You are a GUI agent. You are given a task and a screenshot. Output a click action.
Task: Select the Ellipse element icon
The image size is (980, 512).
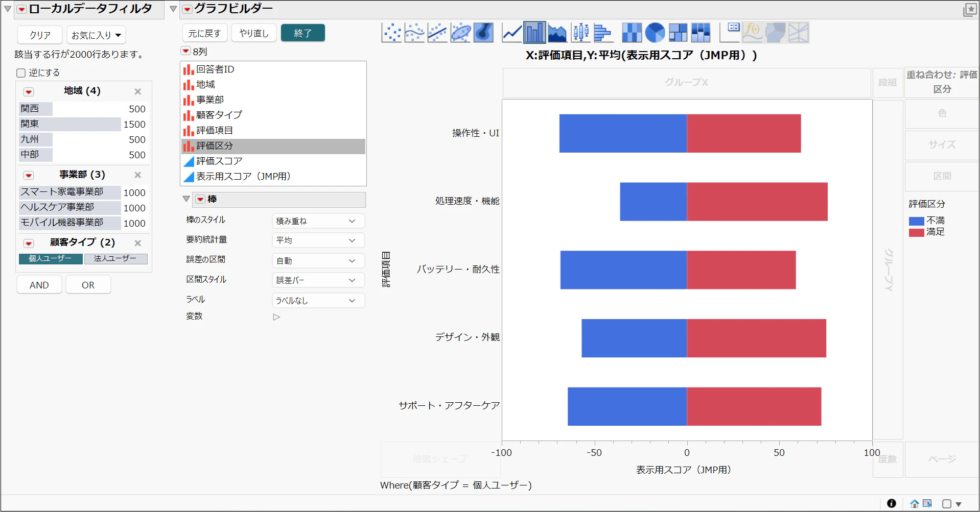point(460,33)
